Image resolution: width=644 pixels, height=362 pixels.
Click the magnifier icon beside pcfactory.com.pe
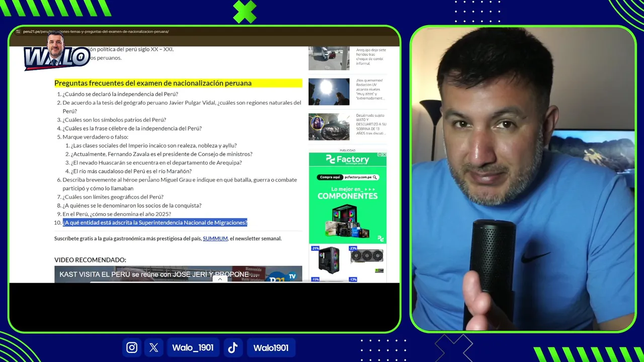point(374,177)
